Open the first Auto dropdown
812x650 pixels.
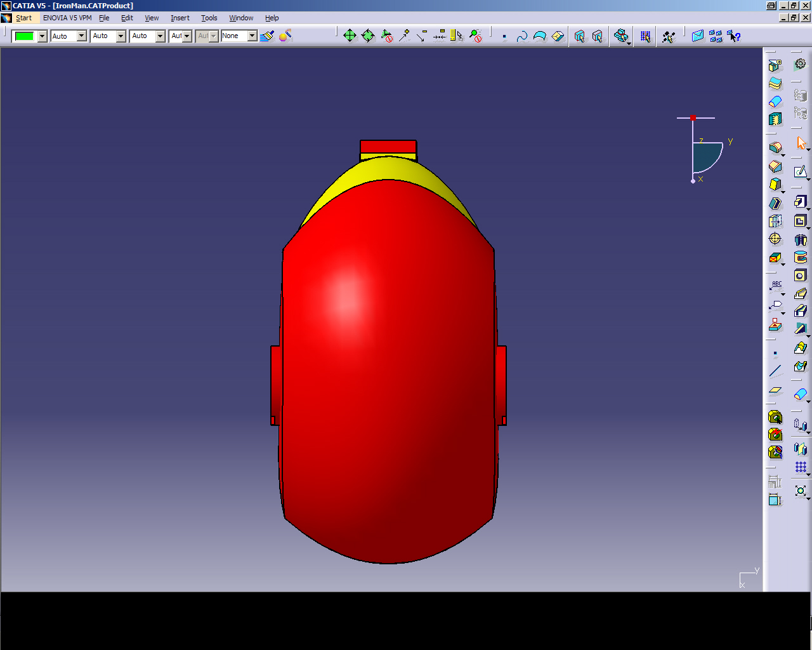click(82, 36)
